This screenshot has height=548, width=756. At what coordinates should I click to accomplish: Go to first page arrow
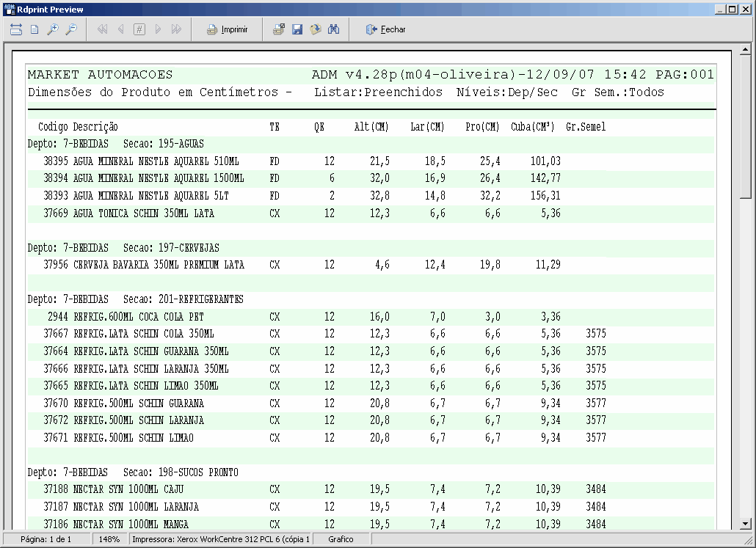tap(102, 29)
